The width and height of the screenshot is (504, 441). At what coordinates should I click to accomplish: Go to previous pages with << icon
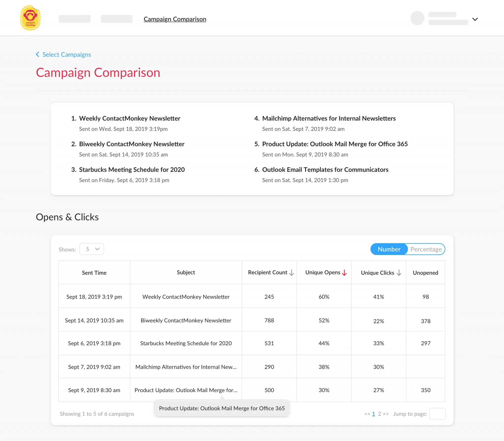coord(367,414)
